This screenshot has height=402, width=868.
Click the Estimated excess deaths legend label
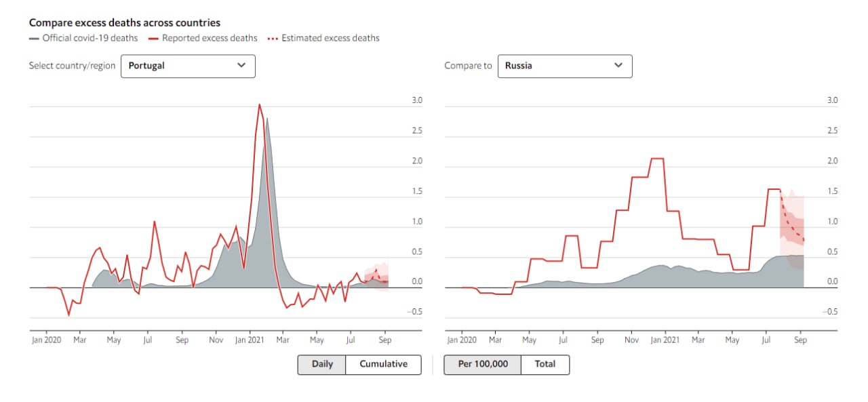pos(332,38)
